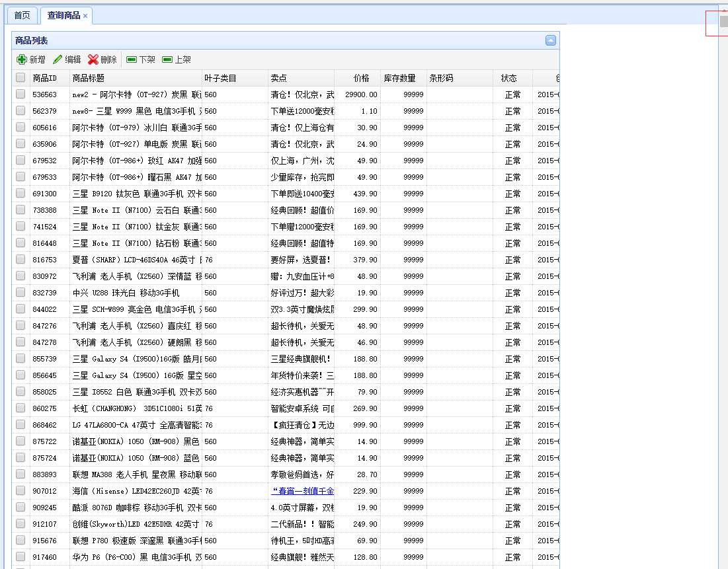Viewport: 728px width, 569px height.
Task: Sort by the 商品标题 column header
Action: click(x=136, y=78)
